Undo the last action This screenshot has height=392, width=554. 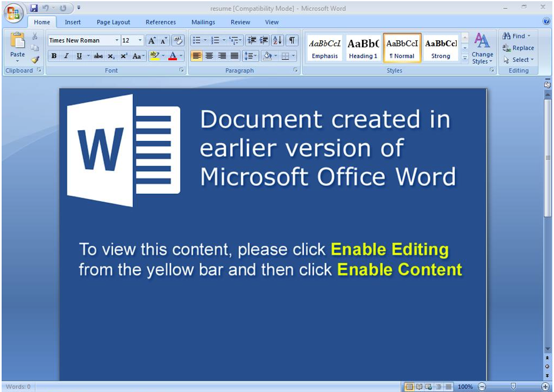point(45,8)
